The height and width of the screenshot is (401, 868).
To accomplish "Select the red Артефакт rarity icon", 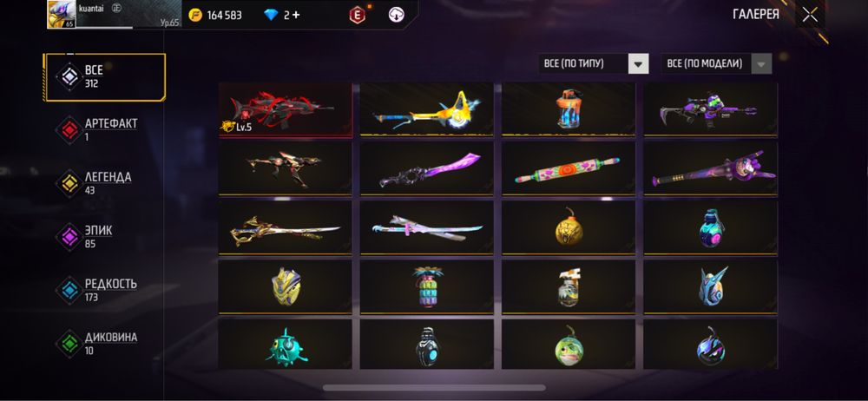I will click(69, 129).
